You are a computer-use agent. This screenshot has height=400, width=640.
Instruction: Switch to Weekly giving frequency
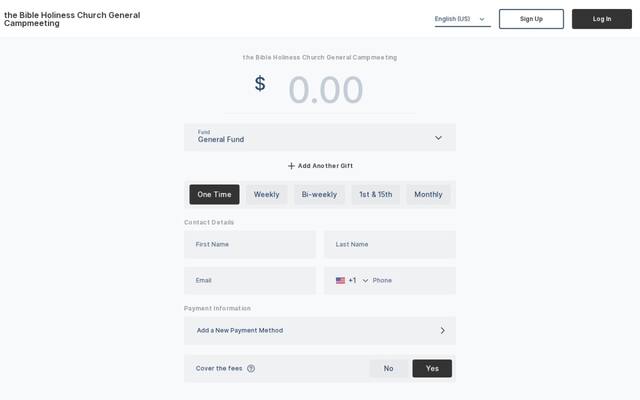(x=267, y=195)
